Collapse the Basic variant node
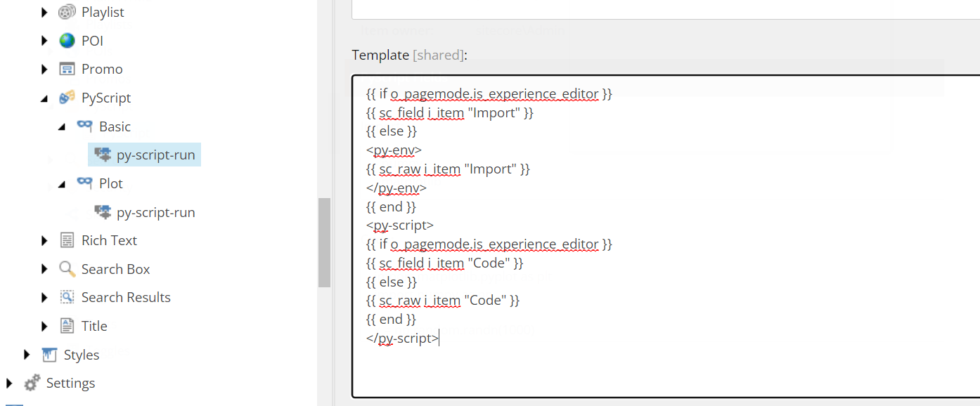 (x=62, y=126)
